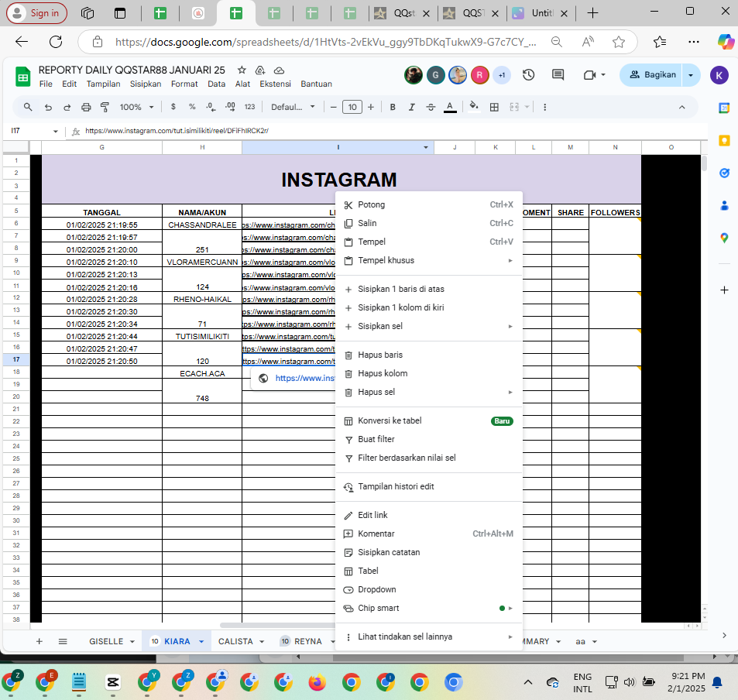Decrease decimal places
The height and width of the screenshot is (700, 738).
(x=211, y=107)
